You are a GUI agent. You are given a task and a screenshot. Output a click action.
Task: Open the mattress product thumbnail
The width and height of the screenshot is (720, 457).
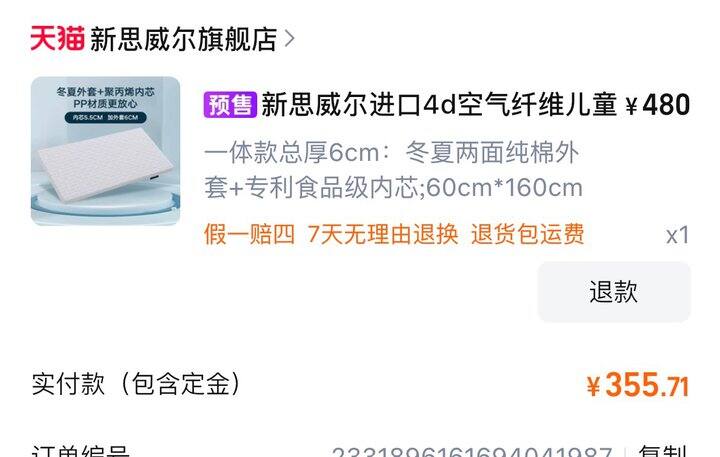coord(106,151)
